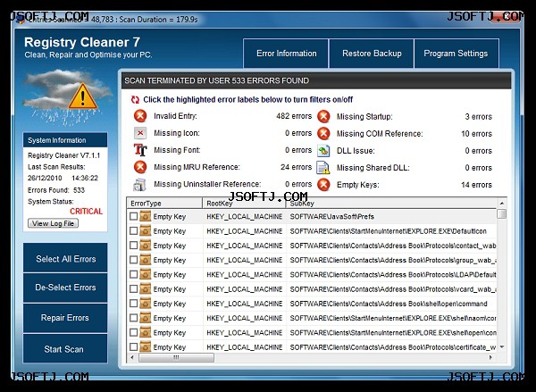Click the vertical scrollbar thumb of the list

501,214
